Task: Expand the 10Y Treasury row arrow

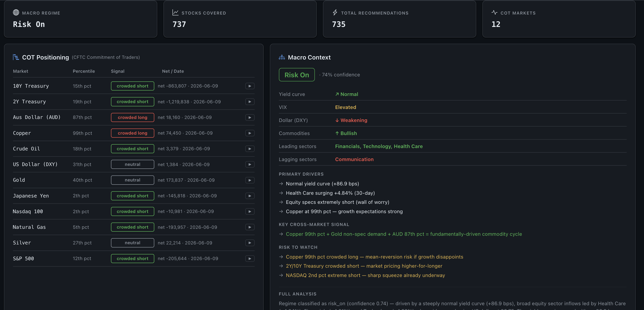Action: [x=250, y=86]
